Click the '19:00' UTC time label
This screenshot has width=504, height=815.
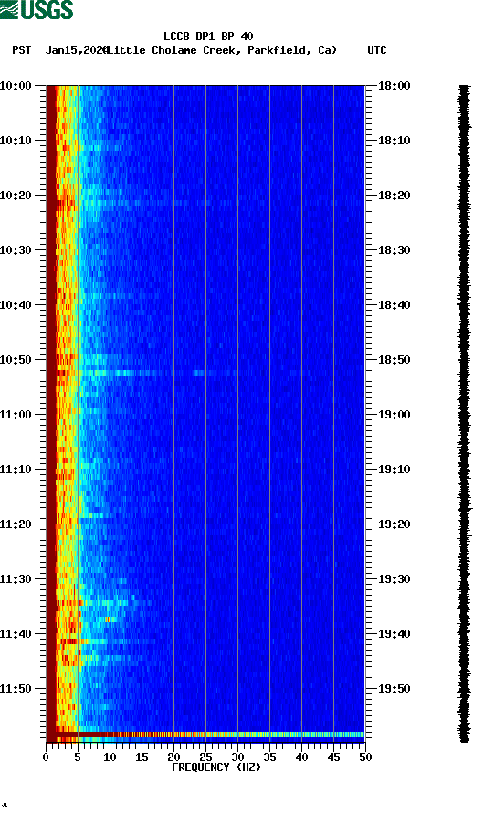pos(394,414)
